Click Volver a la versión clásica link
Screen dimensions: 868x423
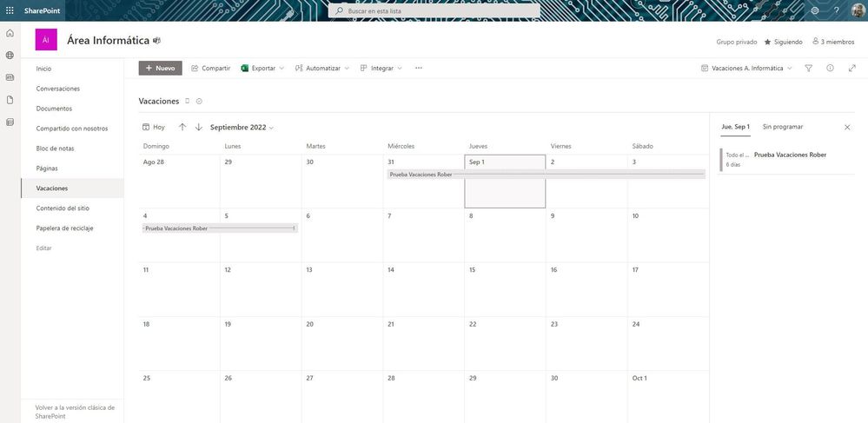point(75,412)
